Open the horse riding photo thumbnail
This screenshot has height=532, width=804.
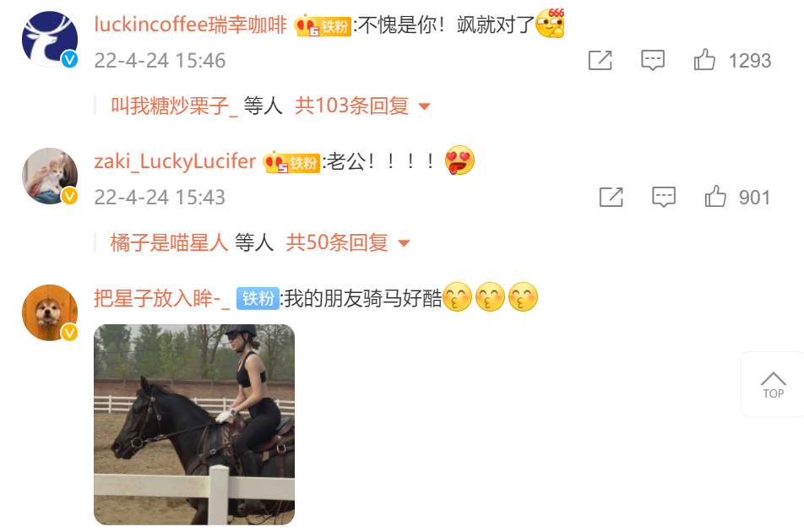click(x=194, y=425)
